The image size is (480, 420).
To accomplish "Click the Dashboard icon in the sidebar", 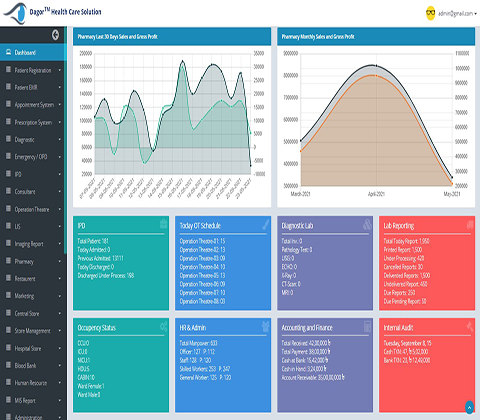I will [x=9, y=52].
